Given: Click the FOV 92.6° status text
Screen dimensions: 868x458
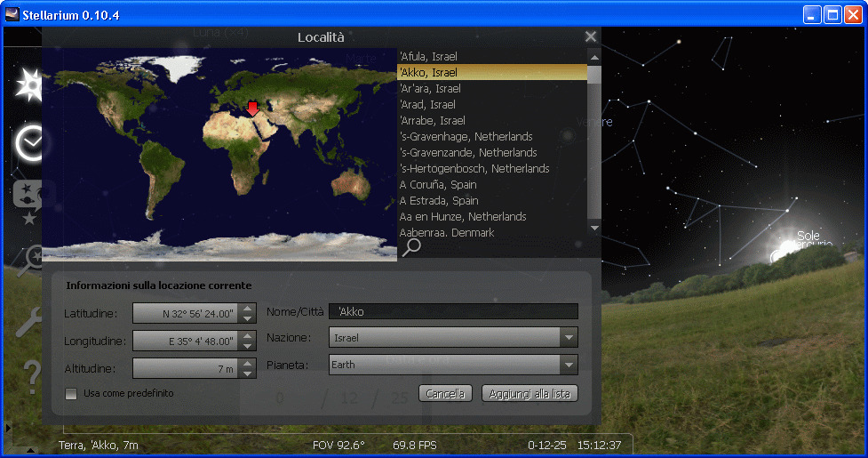Looking at the screenshot, I should pos(338,446).
